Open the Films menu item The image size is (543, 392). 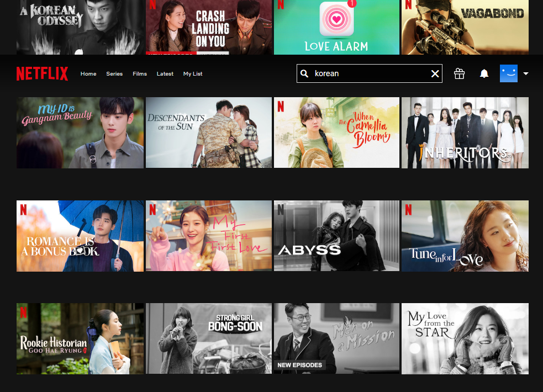click(x=140, y=73)
